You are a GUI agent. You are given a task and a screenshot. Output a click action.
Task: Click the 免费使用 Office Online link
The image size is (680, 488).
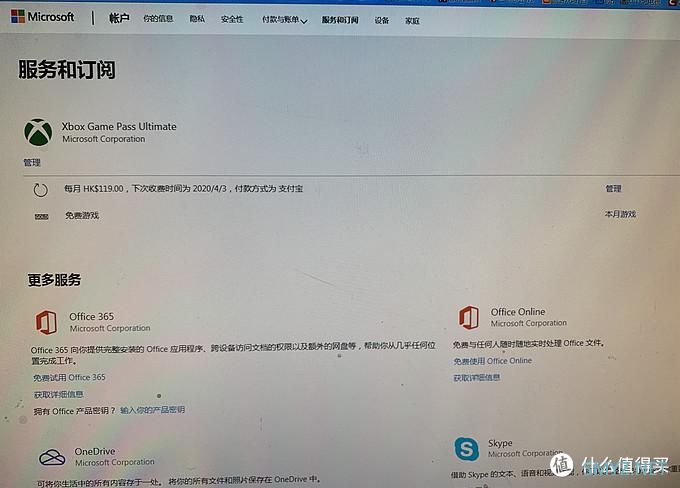(493, 361)
